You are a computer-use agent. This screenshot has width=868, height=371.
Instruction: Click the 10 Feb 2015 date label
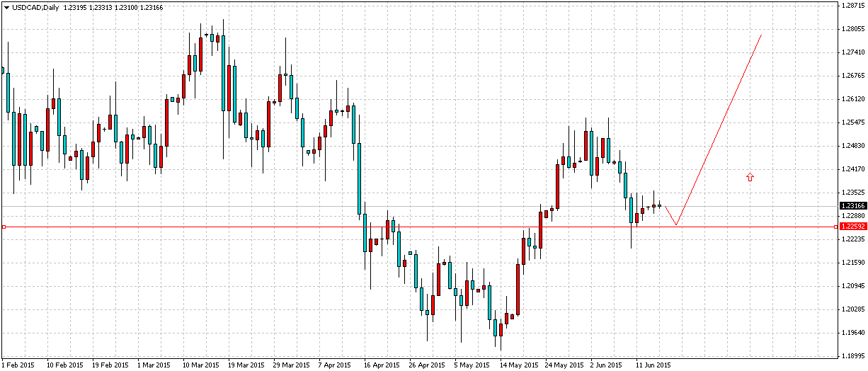[x=64, y=365]
